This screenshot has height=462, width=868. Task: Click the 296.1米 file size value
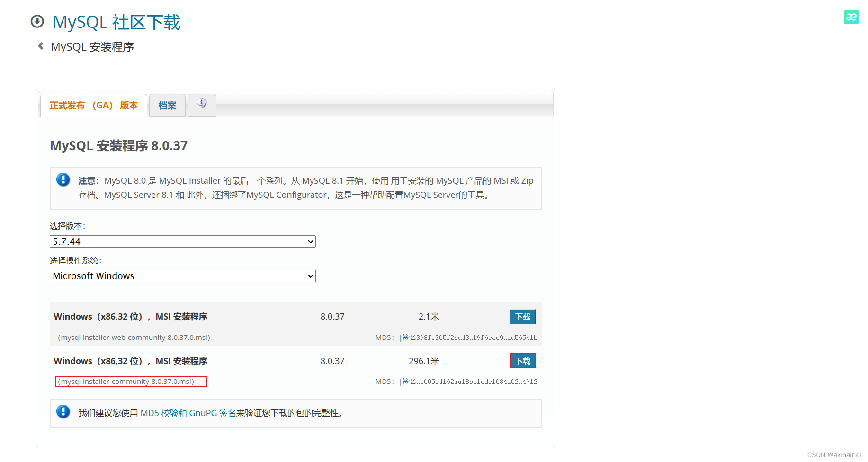click(424, 361)
